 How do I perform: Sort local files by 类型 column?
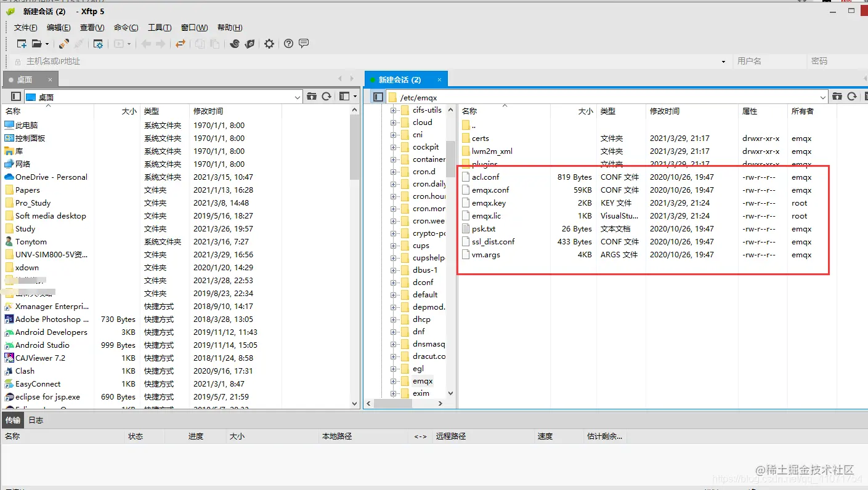point(164,111)
